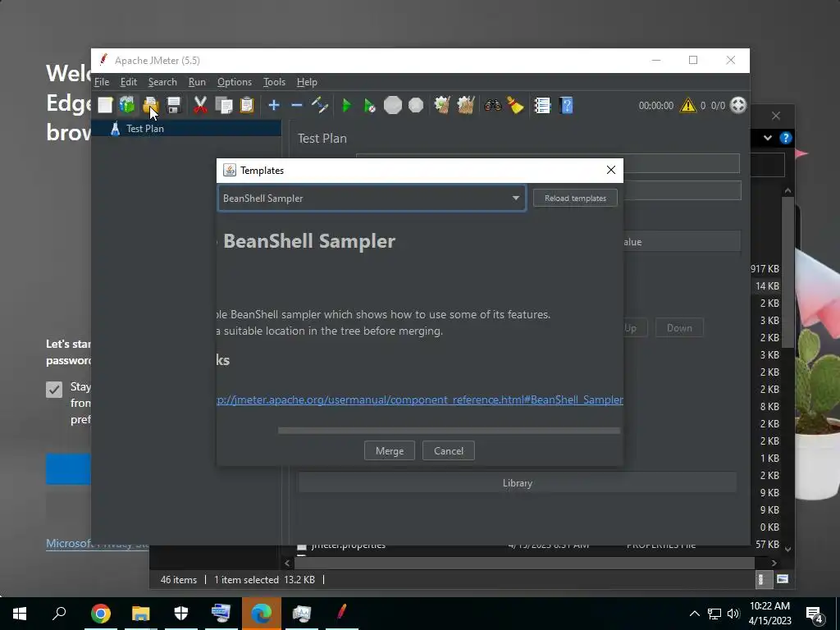Click the Function Helper list icon
Viewport: 840px width, 630px height.
point(542,105)
